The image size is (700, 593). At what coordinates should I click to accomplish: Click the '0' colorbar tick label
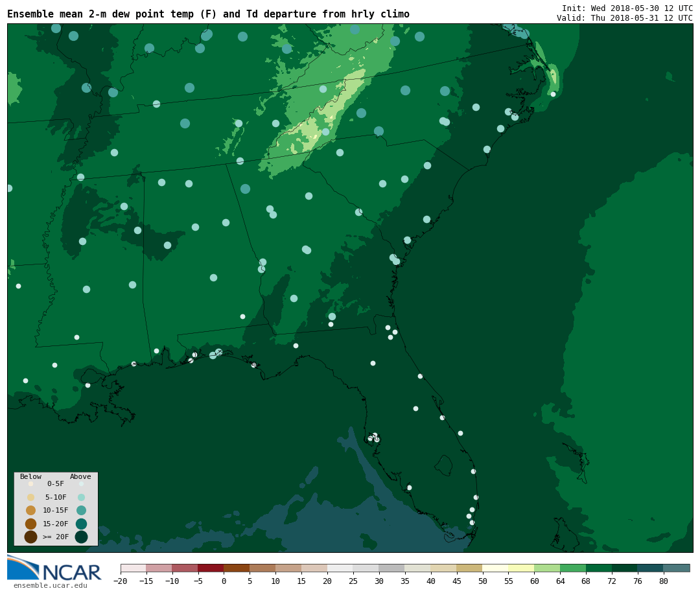224,581
